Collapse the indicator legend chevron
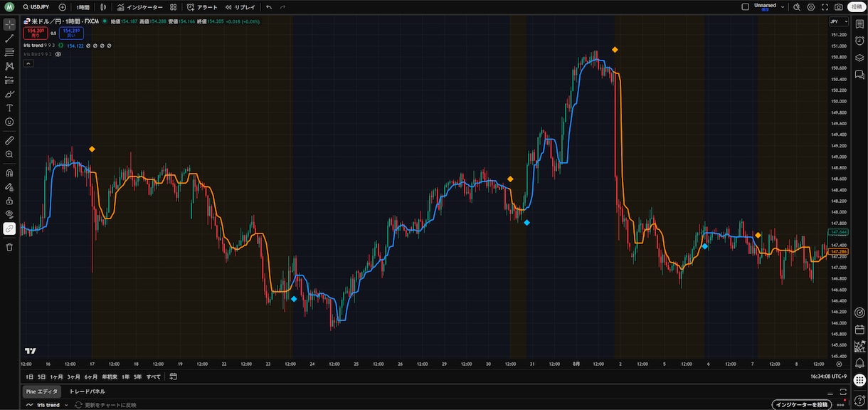Image resolution: width=868 pixels, height=410 pixels. (x=28, y=63)
